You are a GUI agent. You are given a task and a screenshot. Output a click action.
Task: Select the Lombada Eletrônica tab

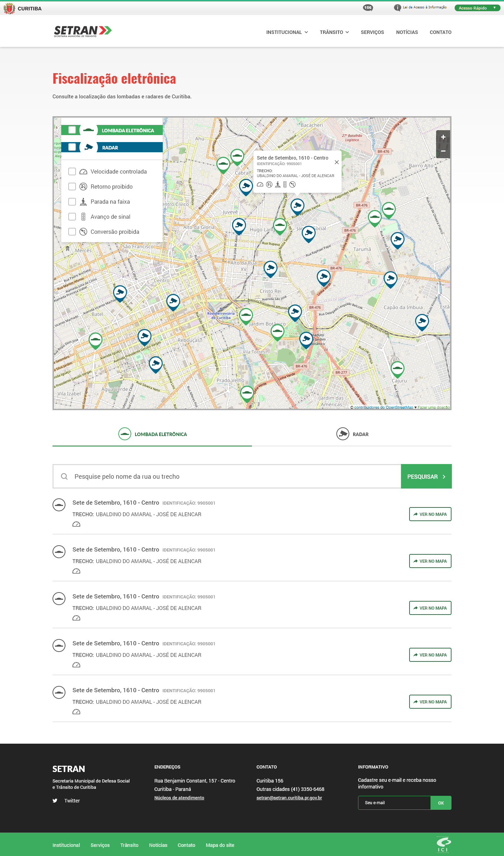point(152,434)
